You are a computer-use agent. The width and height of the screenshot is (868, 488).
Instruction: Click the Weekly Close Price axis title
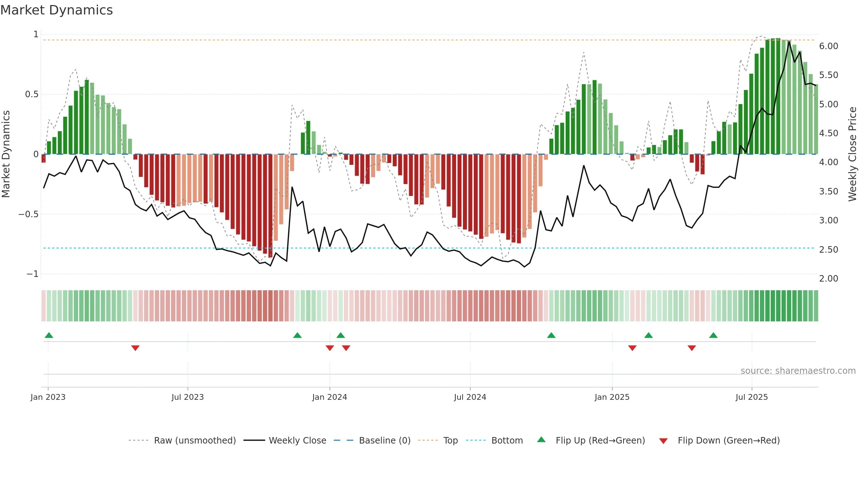pyautogui.click(x=852, y=154)
